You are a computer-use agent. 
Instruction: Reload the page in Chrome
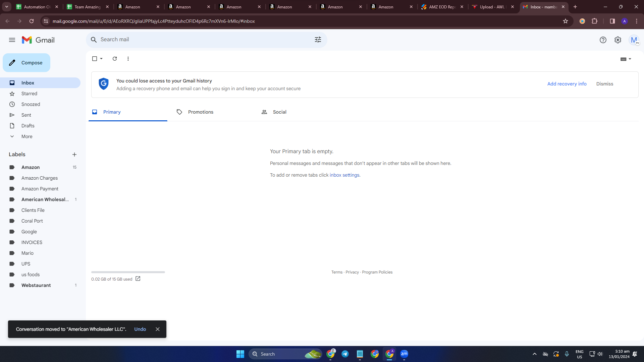32,21
